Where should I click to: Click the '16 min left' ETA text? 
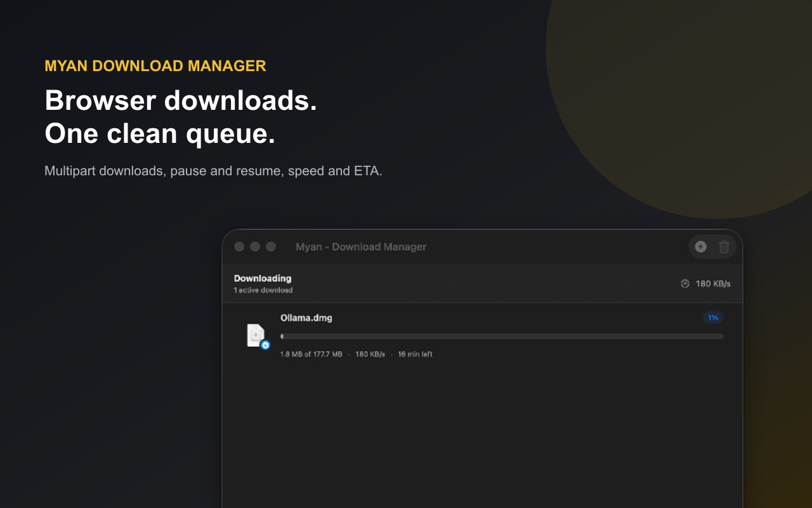[415, 354]
